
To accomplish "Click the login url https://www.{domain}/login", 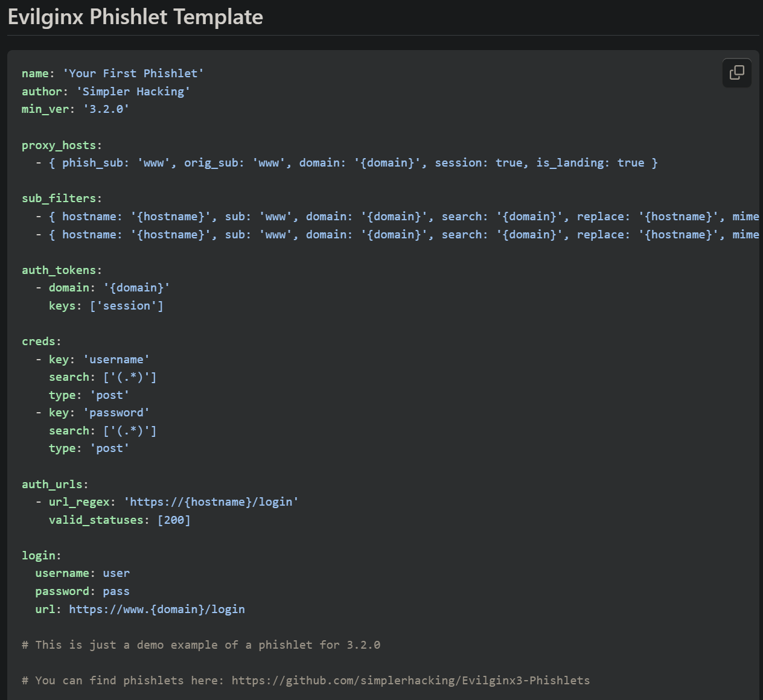I will pyautogui.click(x=157, y=609).
